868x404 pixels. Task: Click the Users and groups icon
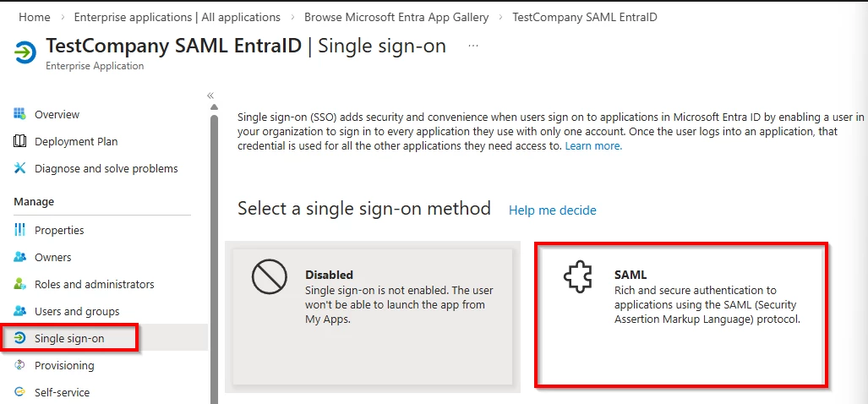[x=20, y=311]
